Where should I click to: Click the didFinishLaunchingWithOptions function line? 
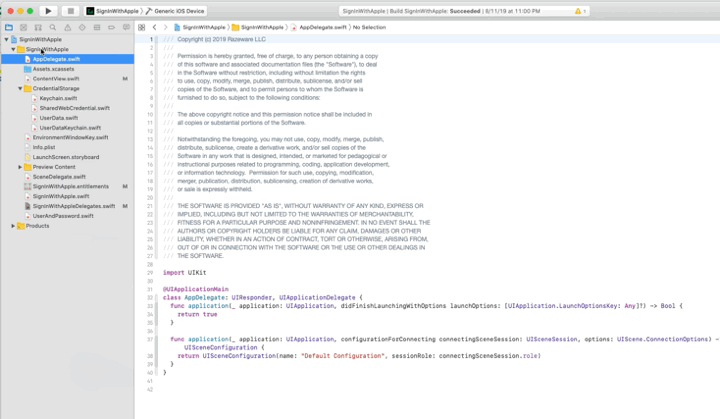tap(426, 306)
